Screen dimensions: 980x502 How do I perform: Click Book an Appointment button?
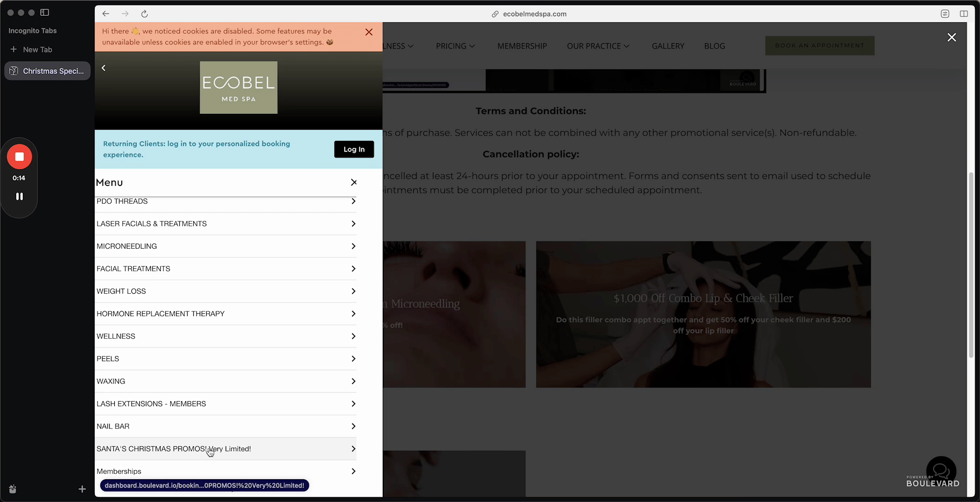pyautogui.click(x=820, y=46)
